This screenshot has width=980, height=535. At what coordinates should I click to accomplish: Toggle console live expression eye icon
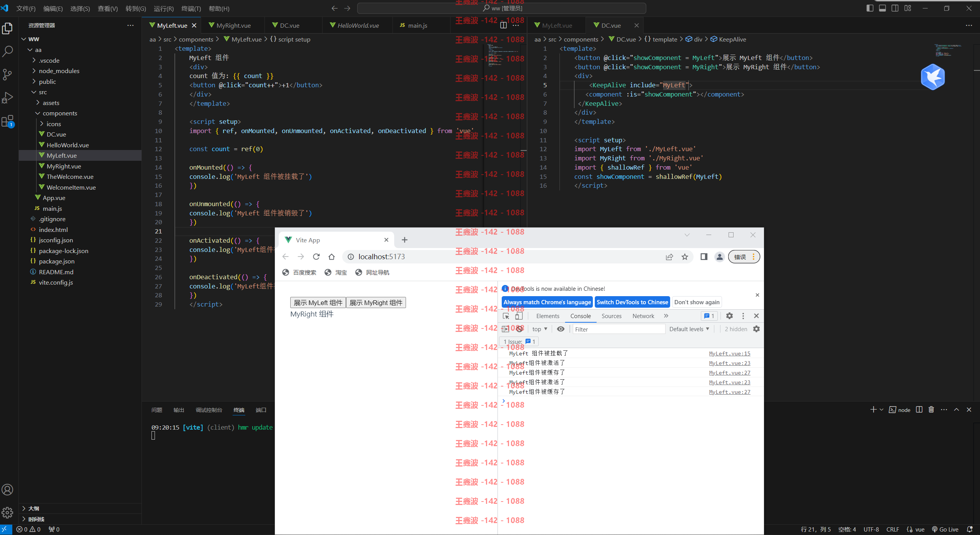pos(561,329)
